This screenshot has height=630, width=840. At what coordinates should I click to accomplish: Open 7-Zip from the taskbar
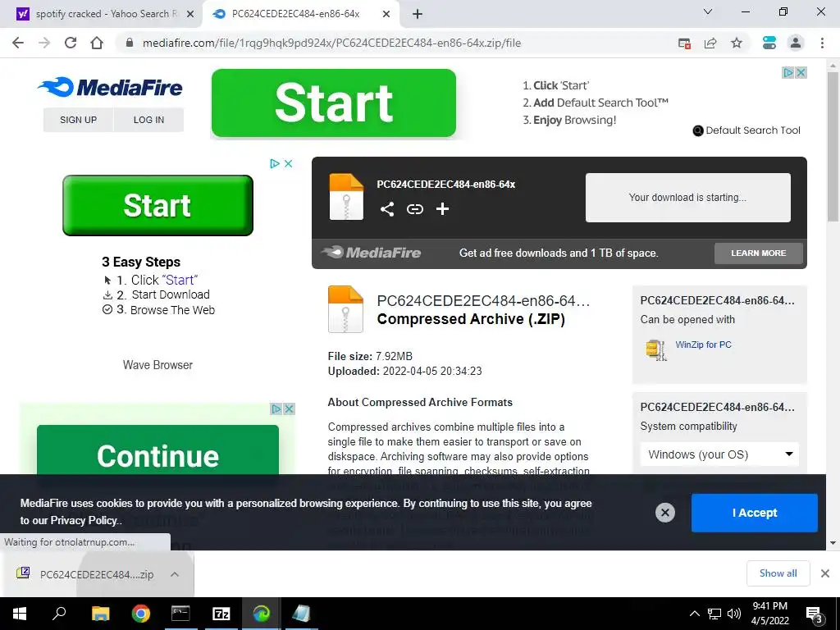(221, 614)
